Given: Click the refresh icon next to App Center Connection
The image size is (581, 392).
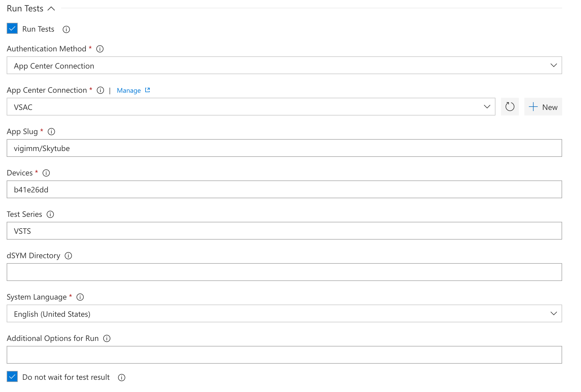Looking at the screenshot, I should [509, 107].
